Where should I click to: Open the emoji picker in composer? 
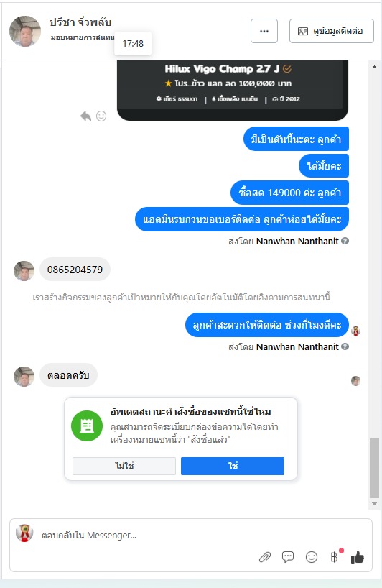click(x=311, y=557)
